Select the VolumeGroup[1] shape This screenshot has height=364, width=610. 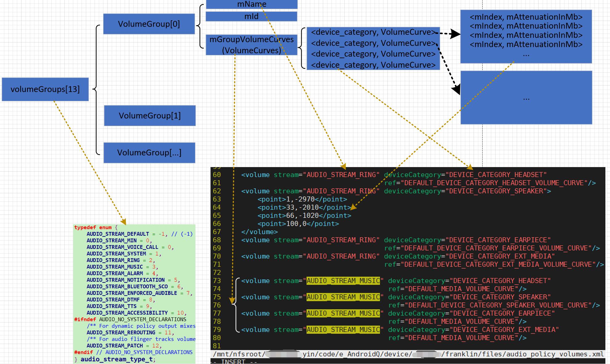(x=150, y=116)
